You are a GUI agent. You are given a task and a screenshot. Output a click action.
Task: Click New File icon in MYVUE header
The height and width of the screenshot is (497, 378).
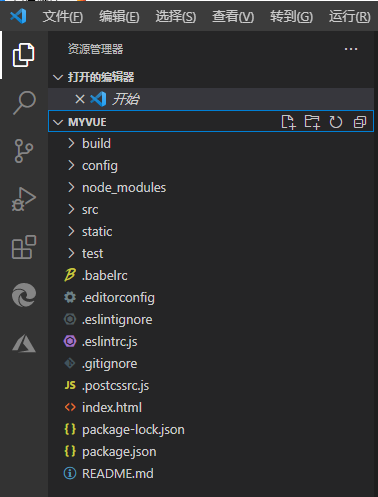288,122
